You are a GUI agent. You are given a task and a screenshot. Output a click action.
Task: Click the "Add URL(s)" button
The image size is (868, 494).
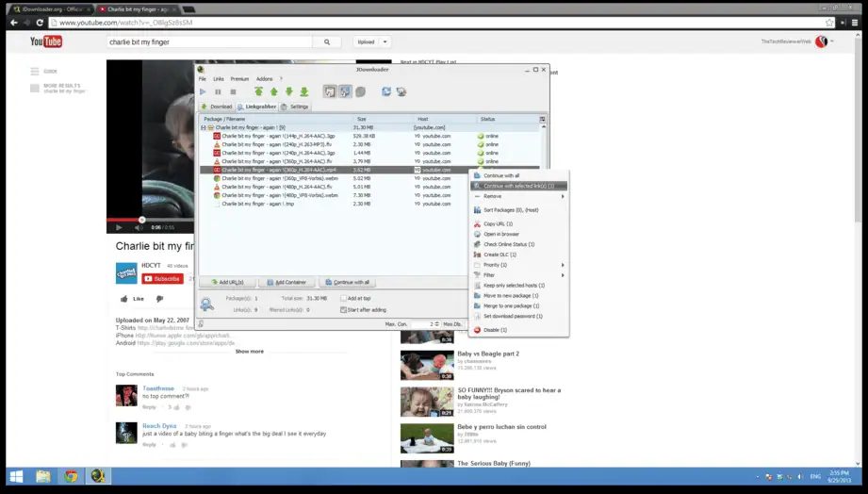pyautogui.click(x=225, y=282)
